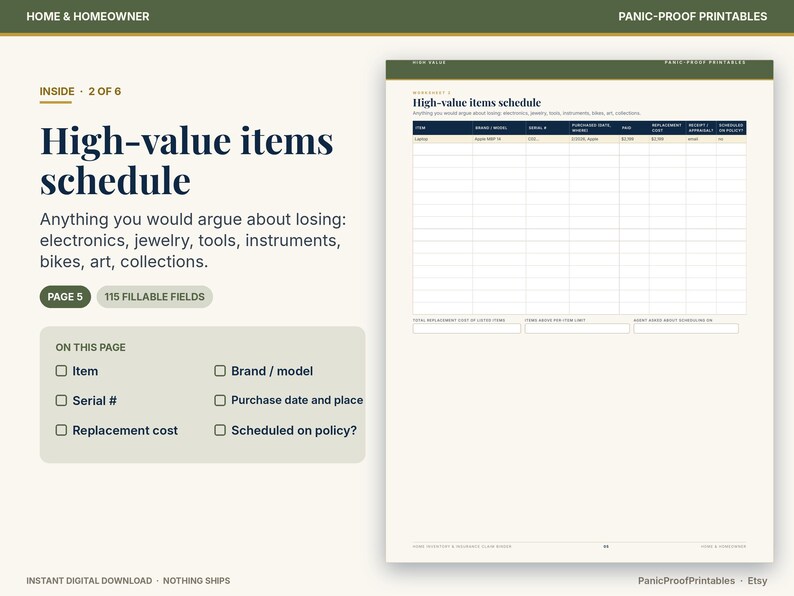This screenshot has width=794, height=596.
Task: Click the ON THIS PAGE label
Action: (91, 347)
